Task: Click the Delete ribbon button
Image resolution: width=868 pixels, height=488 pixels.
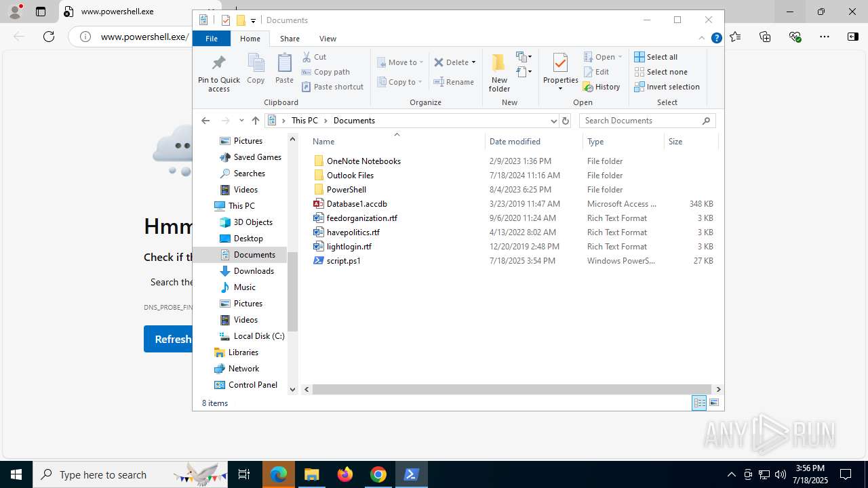Action: tap(451, 62)
